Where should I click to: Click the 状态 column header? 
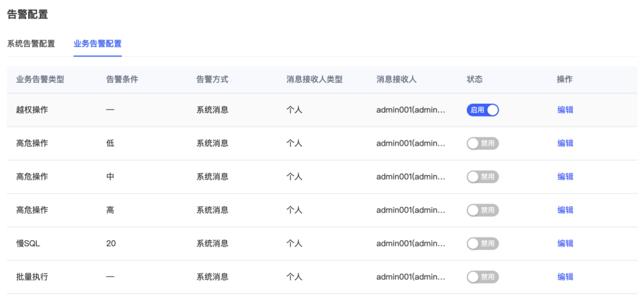(475, 79)
